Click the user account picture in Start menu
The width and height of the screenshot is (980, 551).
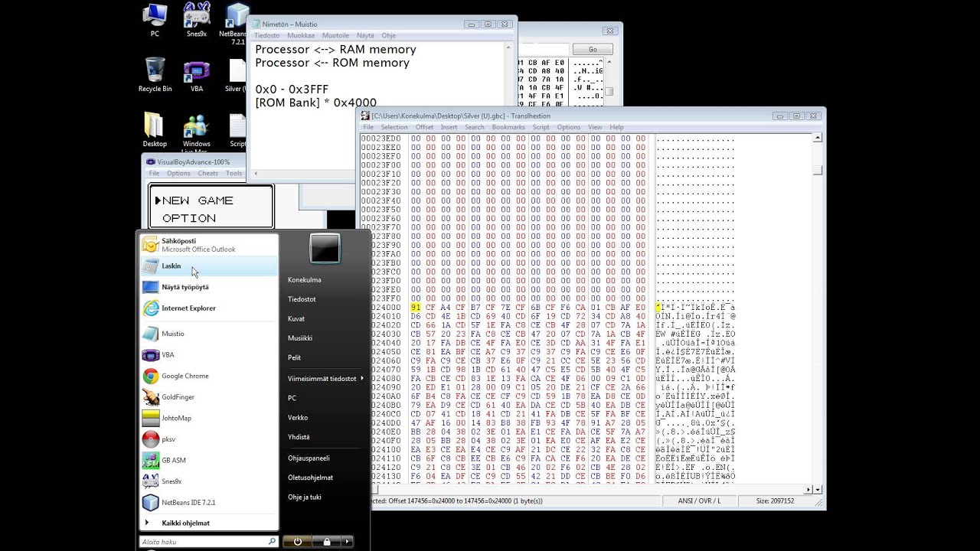point(325,249)
